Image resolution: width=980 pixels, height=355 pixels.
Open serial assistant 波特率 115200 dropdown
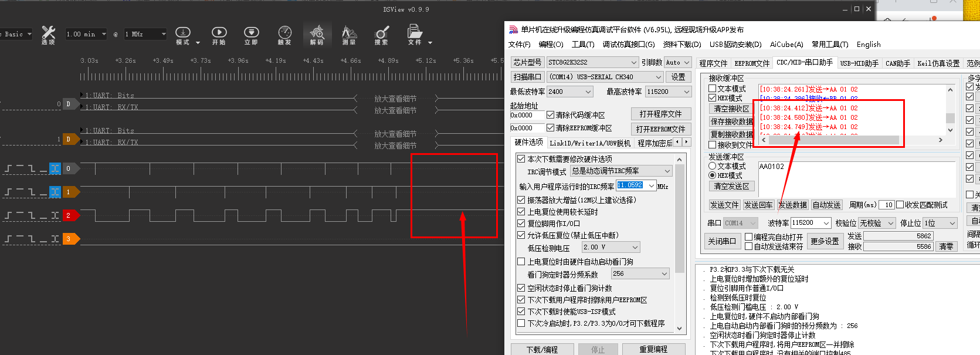811,223
